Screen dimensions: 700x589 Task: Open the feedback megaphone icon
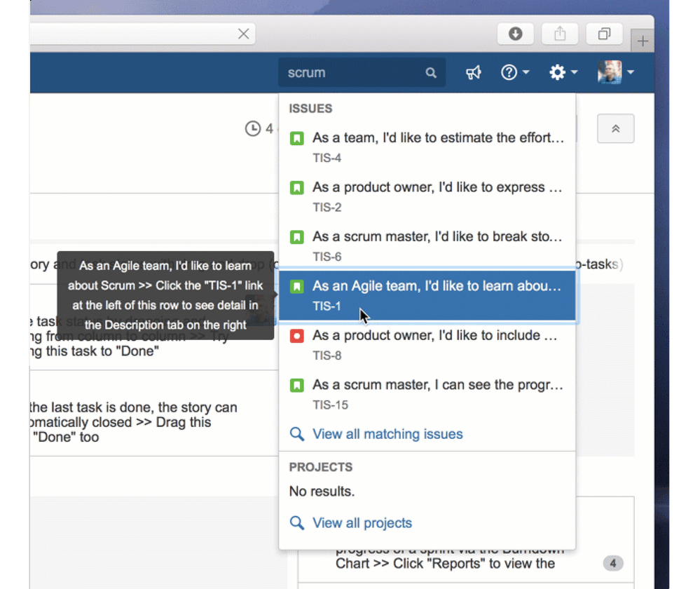[473, 72]
